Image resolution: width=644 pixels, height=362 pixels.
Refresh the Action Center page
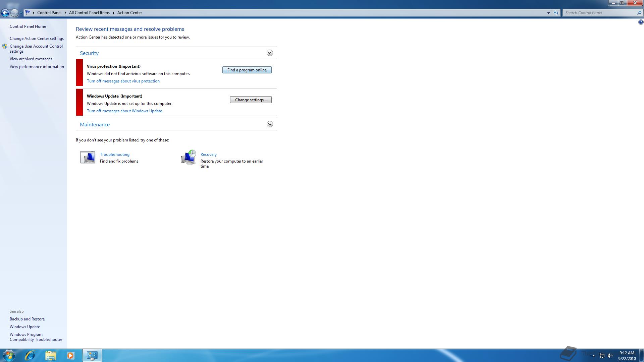[x=556, y=13]
